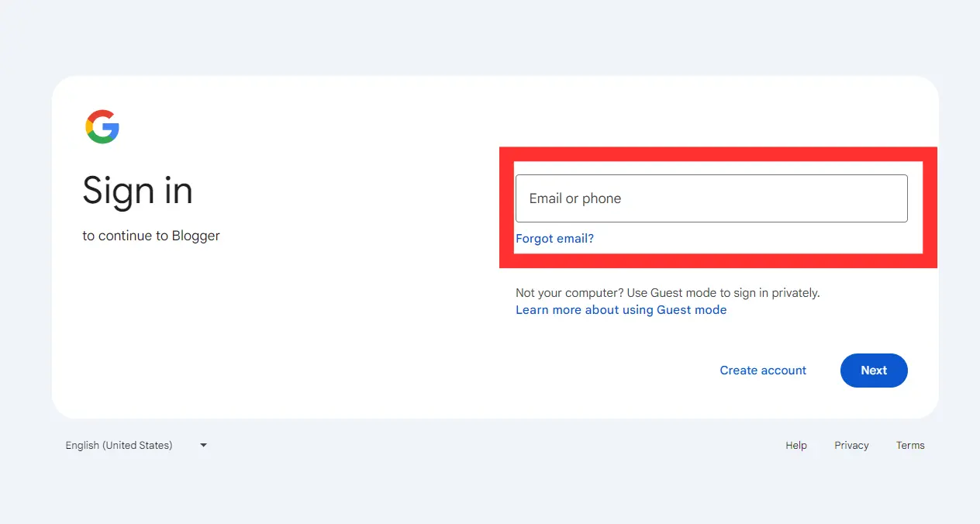Click Learn more about using Guest mode
Viewport: 980px width, 524px height.
(620, 309)
